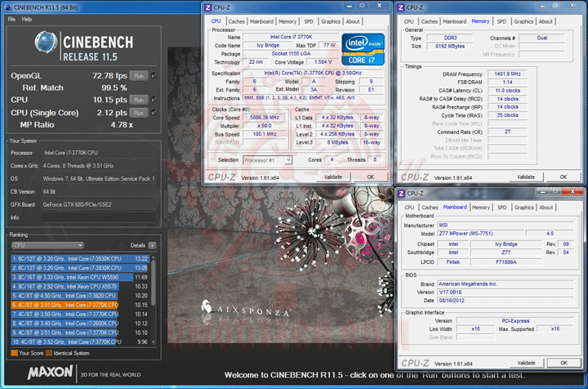Click CPU-Z title icon of top-left window

tap(207, 7)
